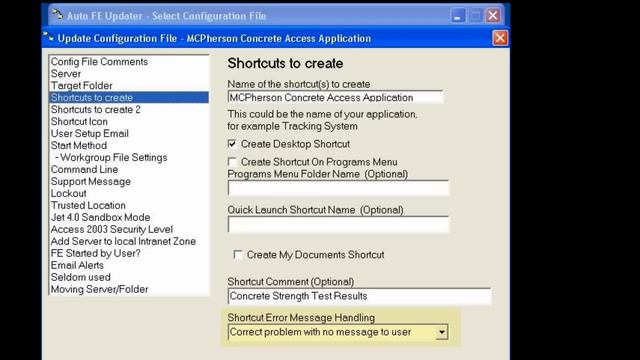The height and width of the screenshot is (360, 640).
Task: Focus Programs Menu Folder Name field
Action: [x=338, y=188]
